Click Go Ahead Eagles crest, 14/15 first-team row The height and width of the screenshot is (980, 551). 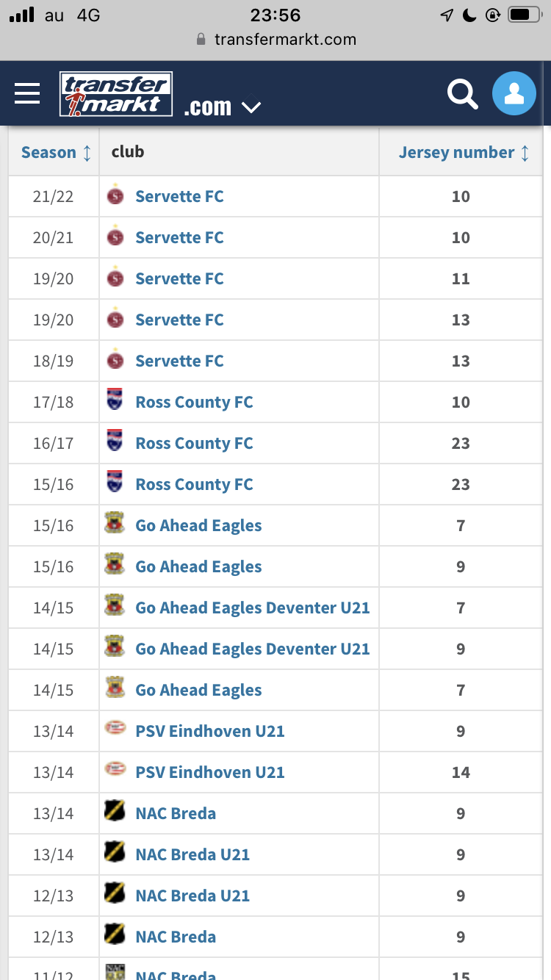(x=115, y=690)
